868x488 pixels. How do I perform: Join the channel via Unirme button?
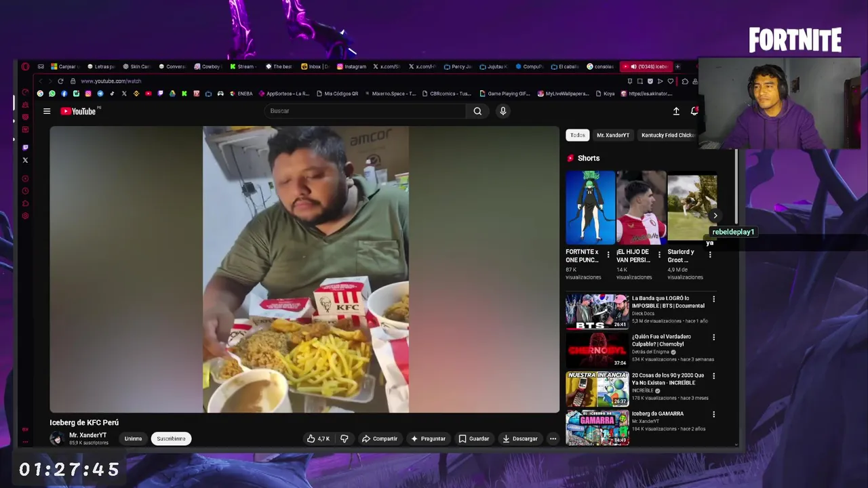[x=133, y=439]
